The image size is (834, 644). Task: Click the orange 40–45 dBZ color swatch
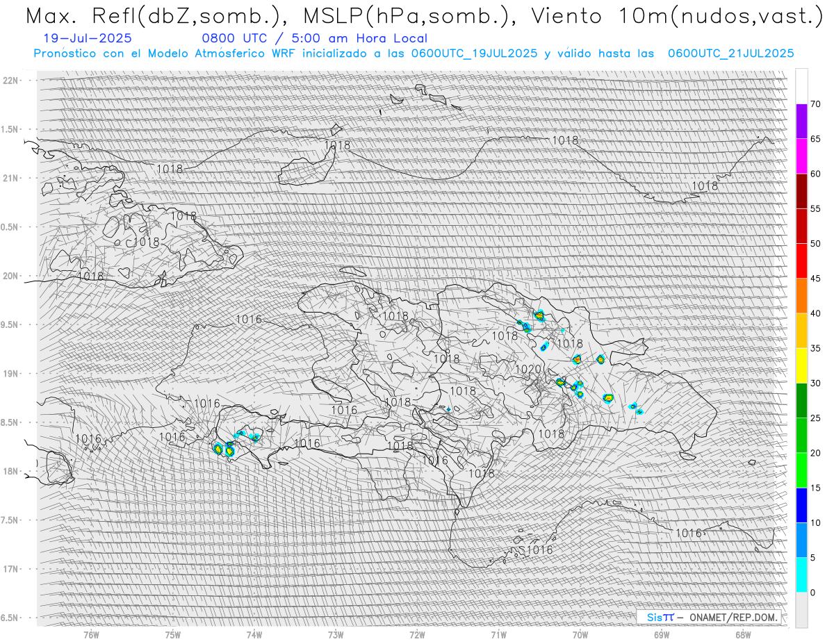click(x=801, y=296)
